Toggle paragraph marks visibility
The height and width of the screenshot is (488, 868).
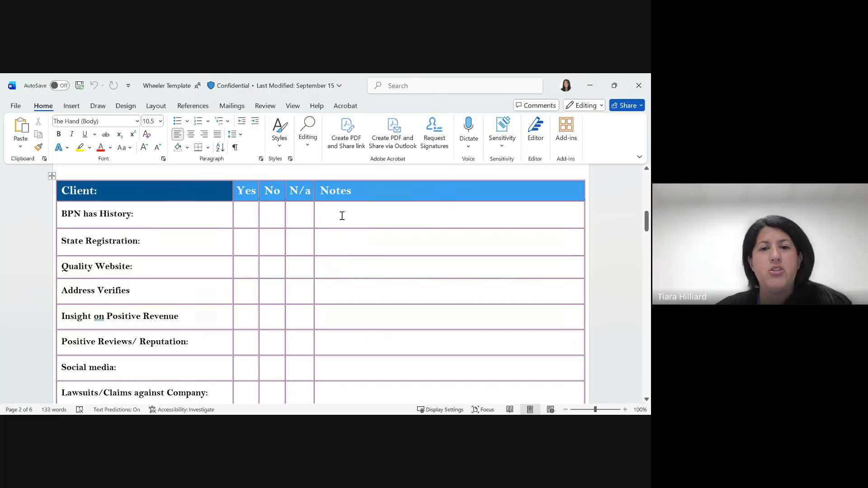tap(235, 147)
